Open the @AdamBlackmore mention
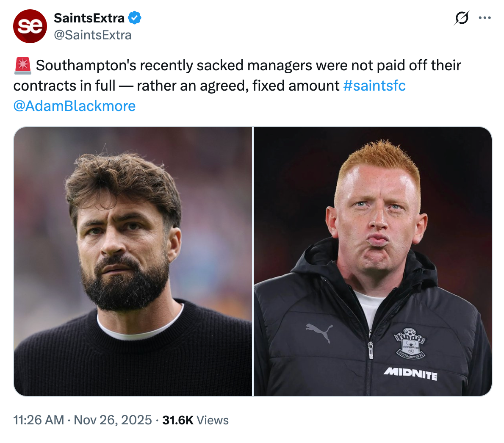The height and width of the screenshot is (443, 504). pos(75,106)
